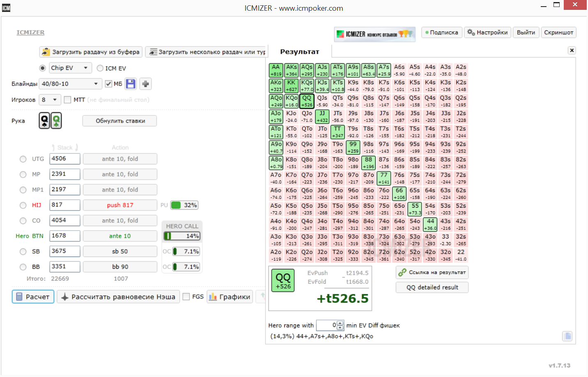Viewport: 588px width, 377px height.
Task: Open the Подписка menu item
Action: pos(442,32)
